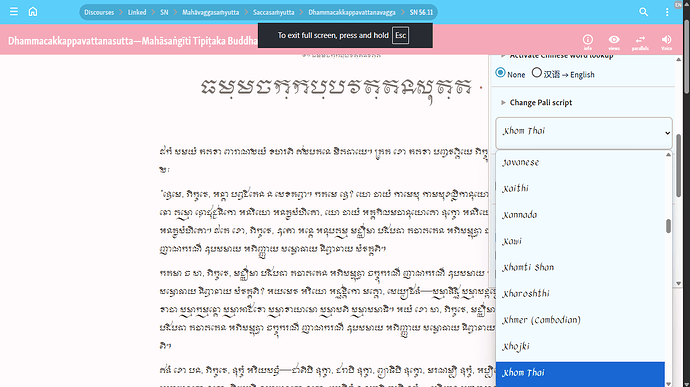Image resolution: width=690 pixels, height=387 pixels.
Task: Choose Khmer (Cambodian) script option
Action: (x=580, y=320)
